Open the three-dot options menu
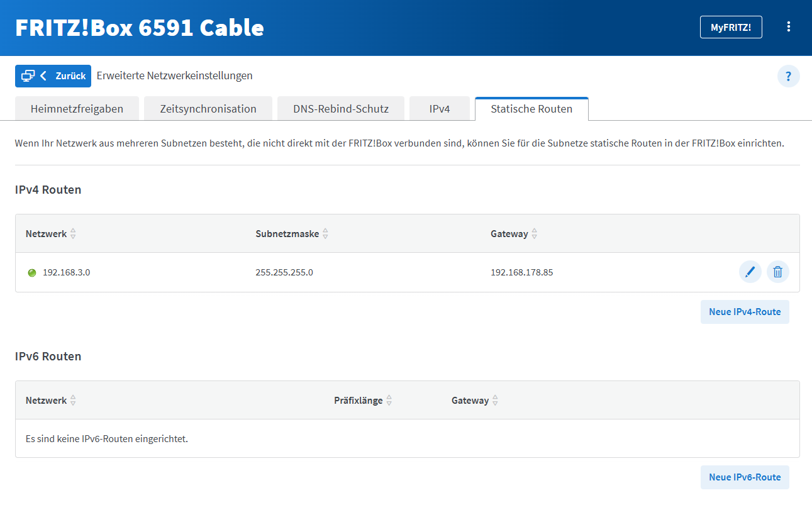 pos(789,27)
